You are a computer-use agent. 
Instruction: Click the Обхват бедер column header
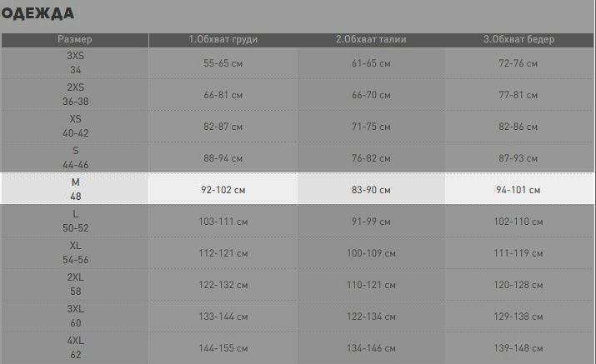point(518,39)
